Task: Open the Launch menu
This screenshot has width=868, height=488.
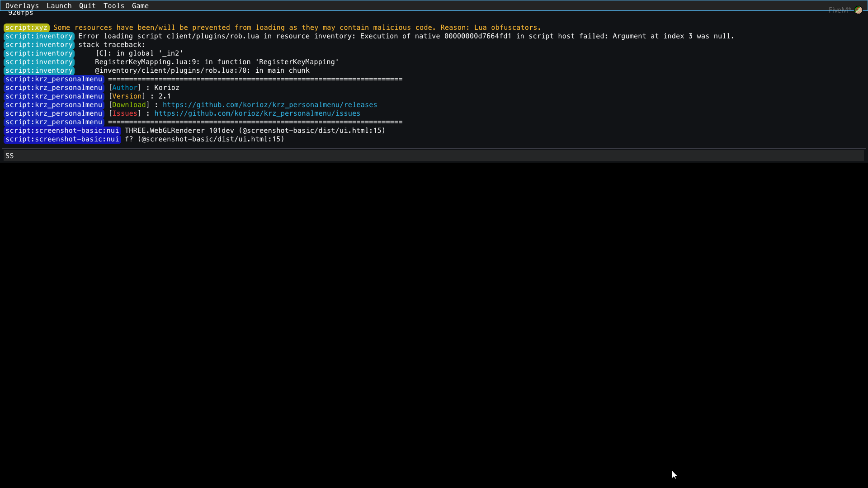Action: (59, 5)
